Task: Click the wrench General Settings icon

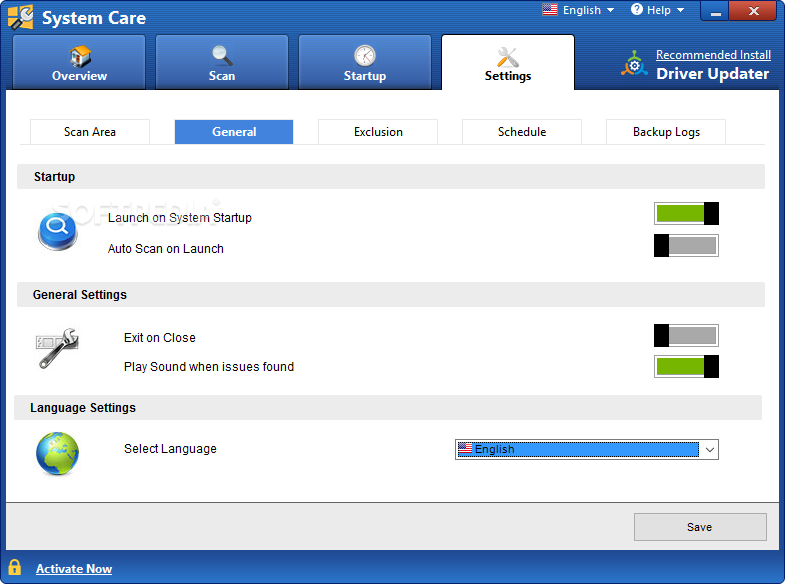Action: coord(58,348)
